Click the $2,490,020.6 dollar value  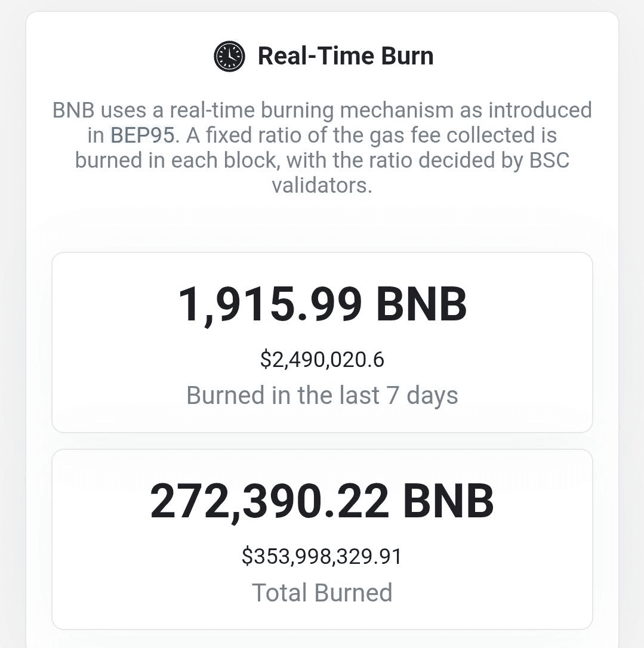coord(322,360)
